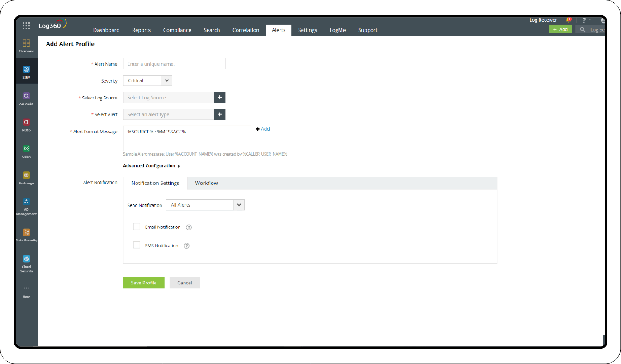This screenshot has height=364, width=621.
Task: Open the M365 sidebar module
Action: (x=26, y=125)
